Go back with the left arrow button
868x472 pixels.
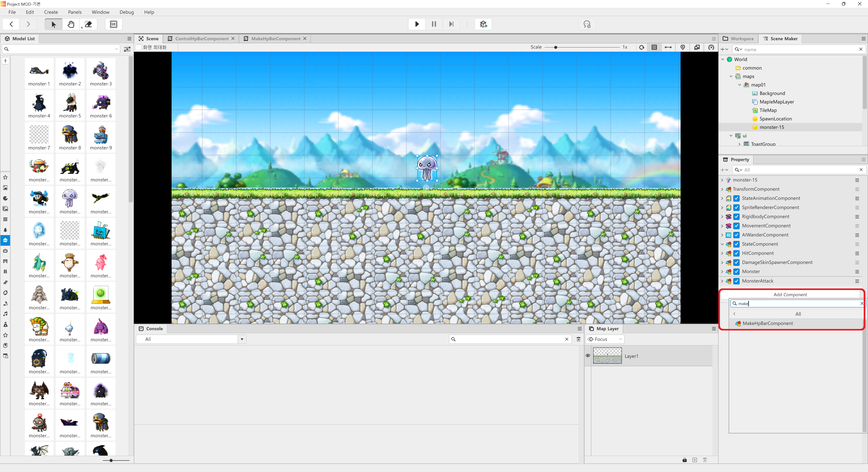point(12,24)
